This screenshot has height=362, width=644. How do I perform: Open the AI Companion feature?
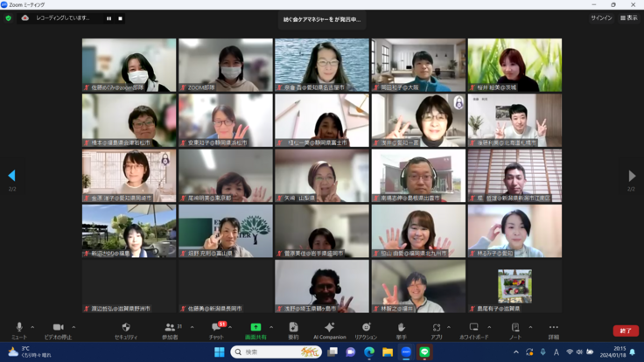click(x=329, y=329)
